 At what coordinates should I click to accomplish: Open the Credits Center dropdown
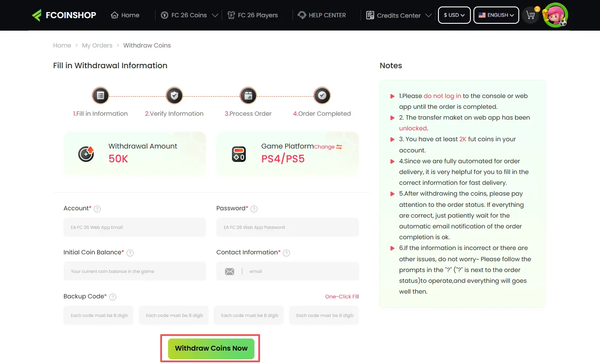click(398, 15)
